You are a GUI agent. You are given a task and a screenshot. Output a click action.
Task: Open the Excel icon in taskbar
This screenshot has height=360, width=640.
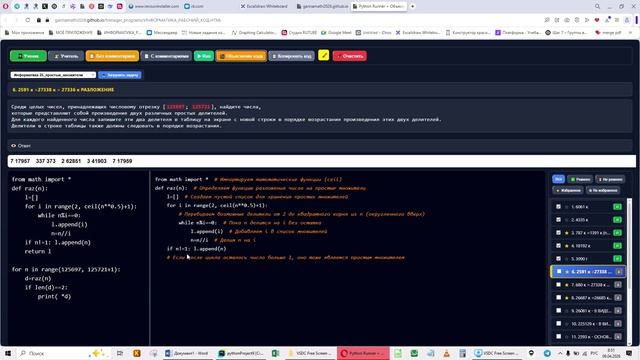pyautogui.click(x=276, y=353)
